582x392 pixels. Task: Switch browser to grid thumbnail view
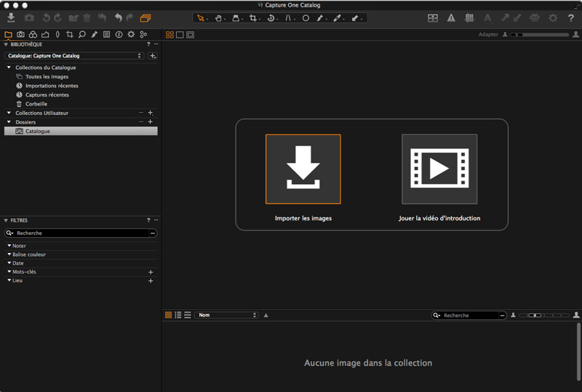coord(168,315)
